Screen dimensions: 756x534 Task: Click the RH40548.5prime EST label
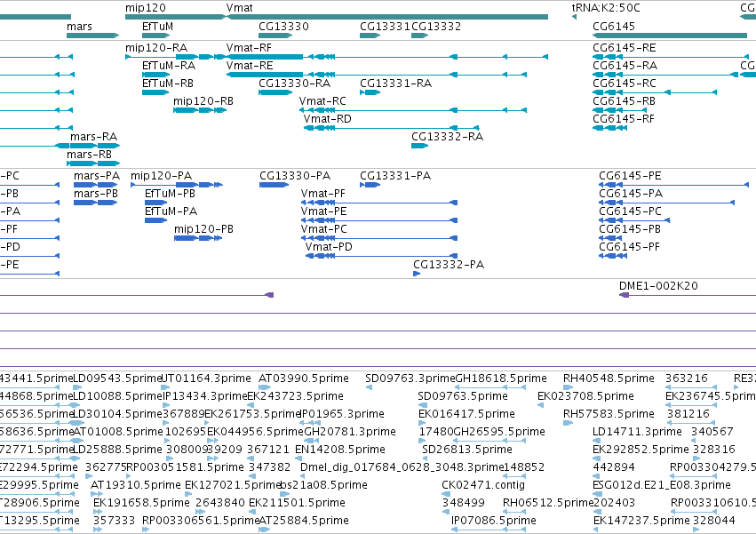click(x=609, y=379)
